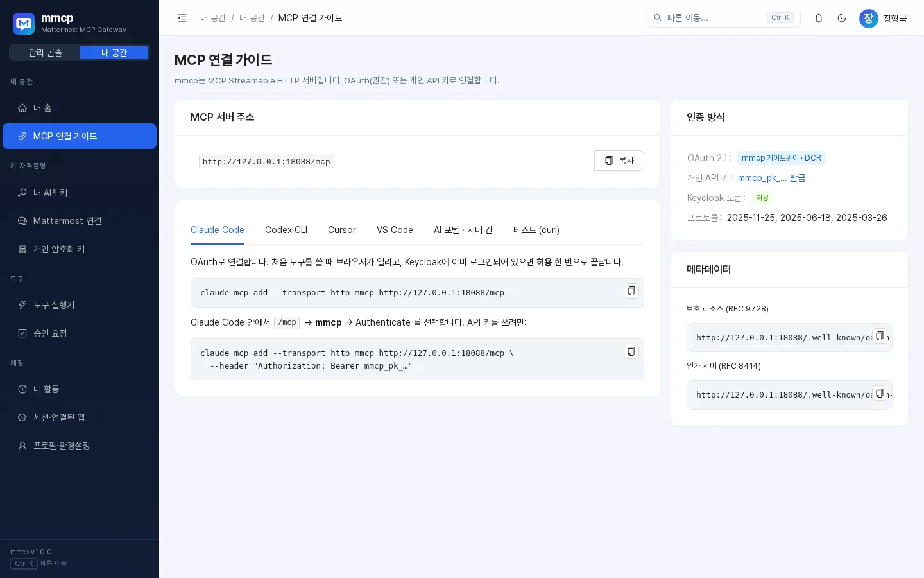Image resolution: width=924 pixels, height=578 pixels.
Task: Copy the Claude Code OAuth command
Action: (631, 291)
